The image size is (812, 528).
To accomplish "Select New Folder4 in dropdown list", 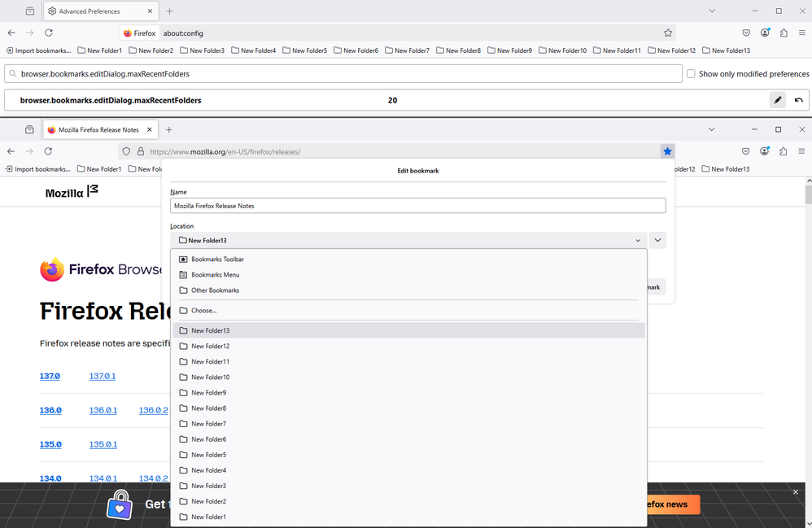I will click(x=408, y=470).
